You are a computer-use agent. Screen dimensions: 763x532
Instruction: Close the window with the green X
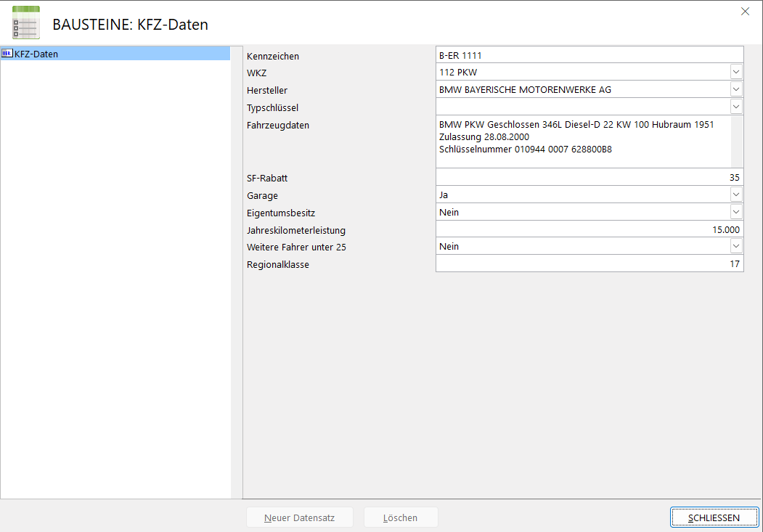coord(745,11)
